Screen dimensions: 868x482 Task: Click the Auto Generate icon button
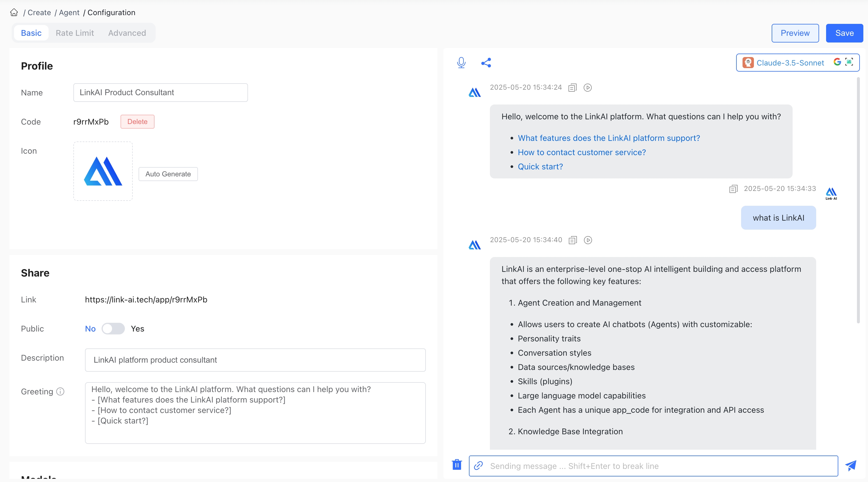[x=168, y=174]
